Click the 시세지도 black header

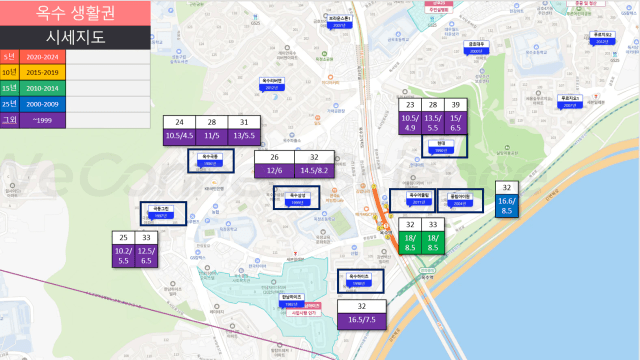click(x=75, y=38)
